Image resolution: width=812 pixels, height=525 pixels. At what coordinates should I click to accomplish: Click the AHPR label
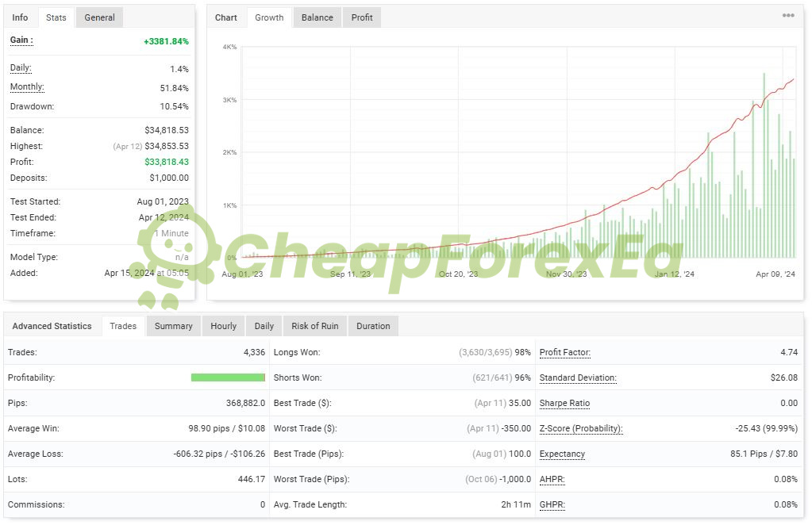[552, 479]
